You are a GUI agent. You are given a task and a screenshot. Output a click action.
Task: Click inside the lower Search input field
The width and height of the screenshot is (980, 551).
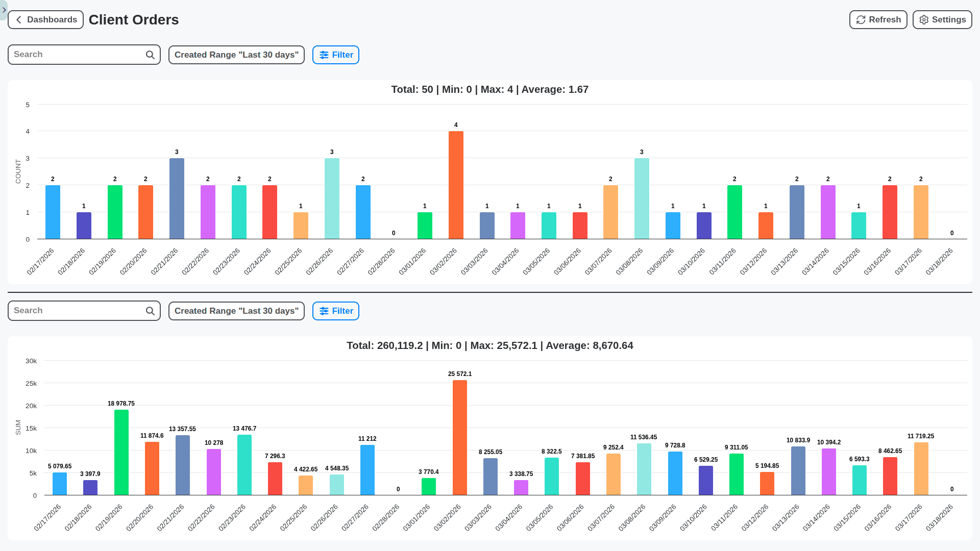[77, 310]
